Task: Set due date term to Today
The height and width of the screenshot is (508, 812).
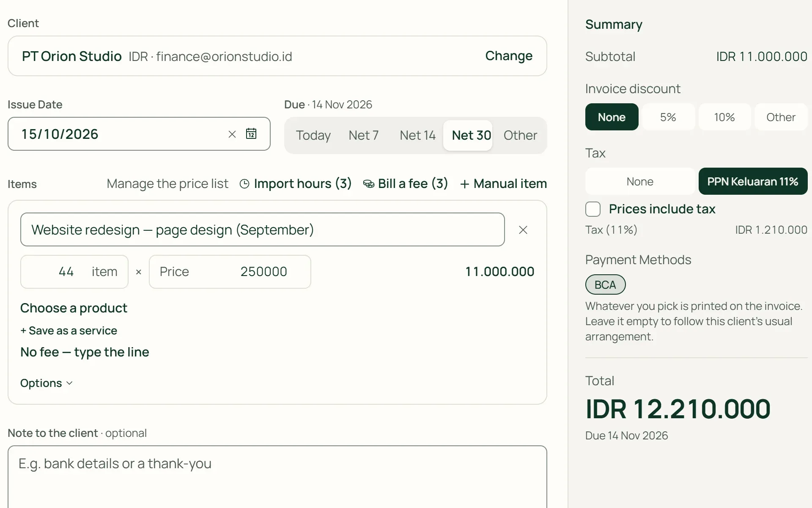Action: pyautogui.click(x=313, y=135)
